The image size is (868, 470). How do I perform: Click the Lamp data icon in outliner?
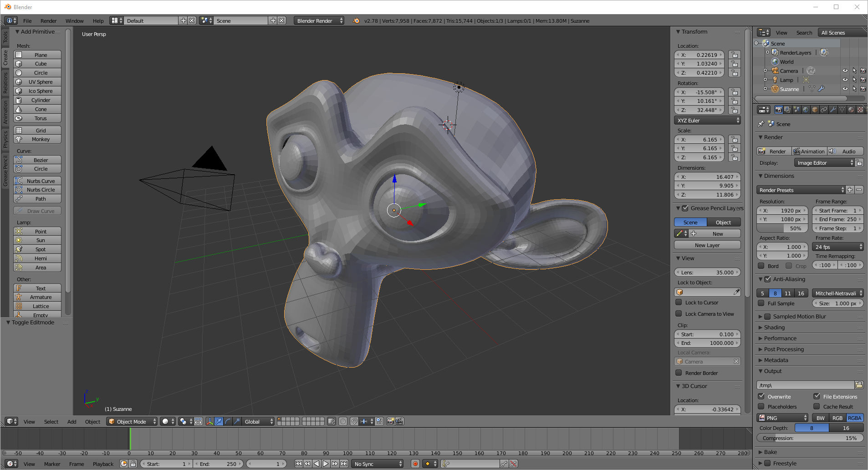806,80
